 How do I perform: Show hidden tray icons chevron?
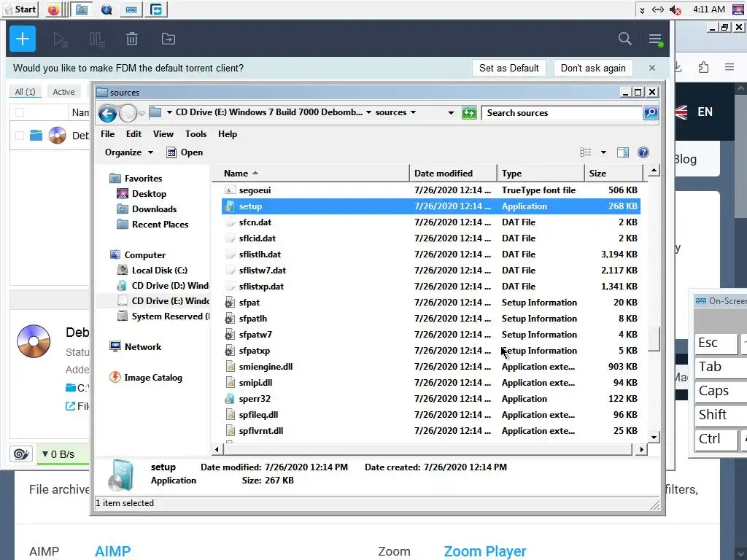coord(642,10)
